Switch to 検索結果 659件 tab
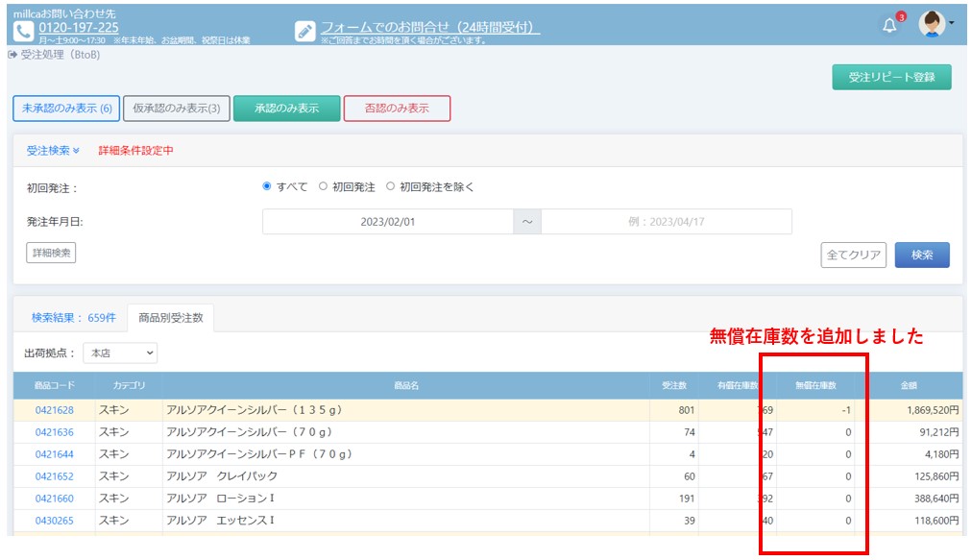The height and width of the screenshot is (560, 971). pos(73,317)
